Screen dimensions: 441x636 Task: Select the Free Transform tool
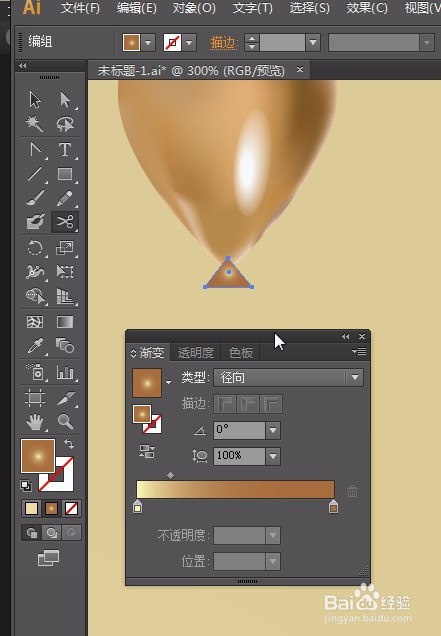click(65, 271)
